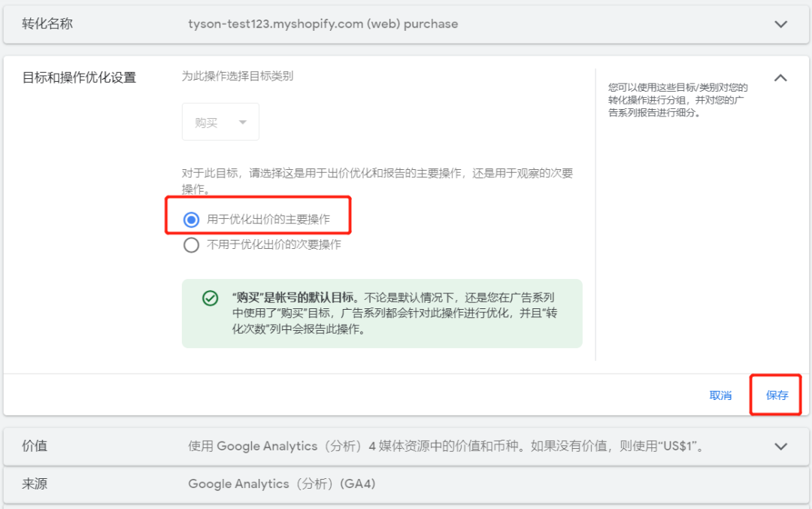Image resolution: width=812 pixels, height=509 pixels.
Task: Click the green checkmark icon in notice
Action: point(211,298)
